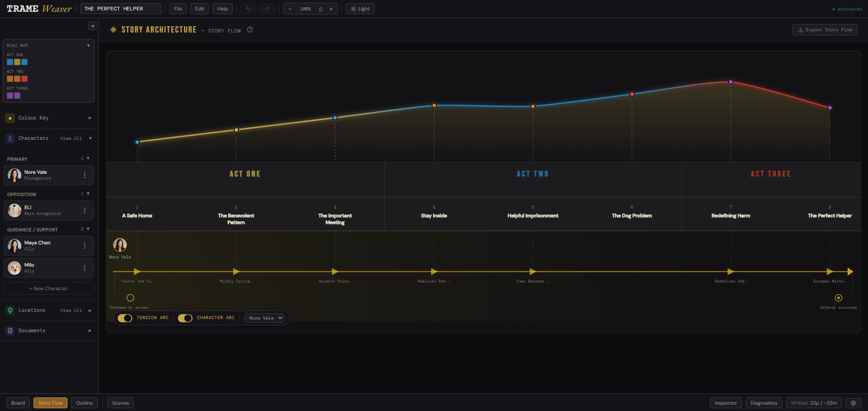Open scene The Dog Problem

[632, 216]
